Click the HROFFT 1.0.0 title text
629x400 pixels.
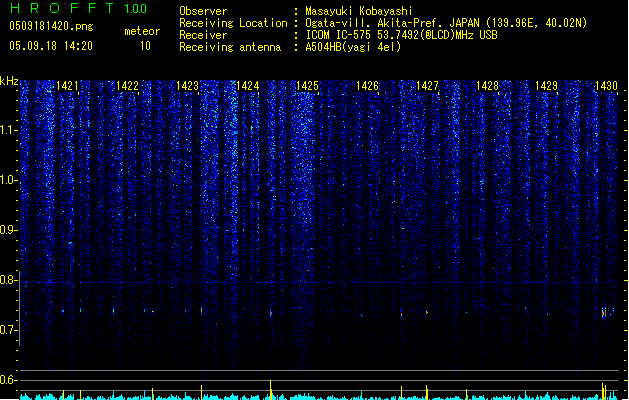click(x=78, y=8)
